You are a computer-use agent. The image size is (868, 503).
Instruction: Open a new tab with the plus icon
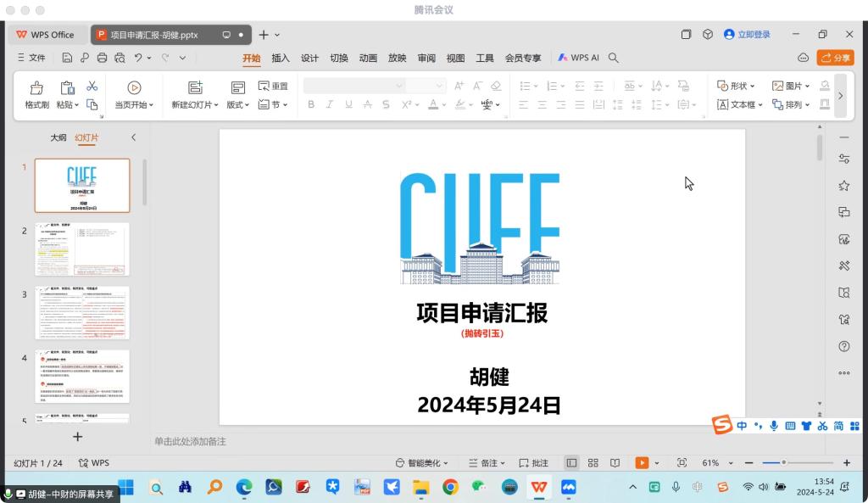pos(264,34)
